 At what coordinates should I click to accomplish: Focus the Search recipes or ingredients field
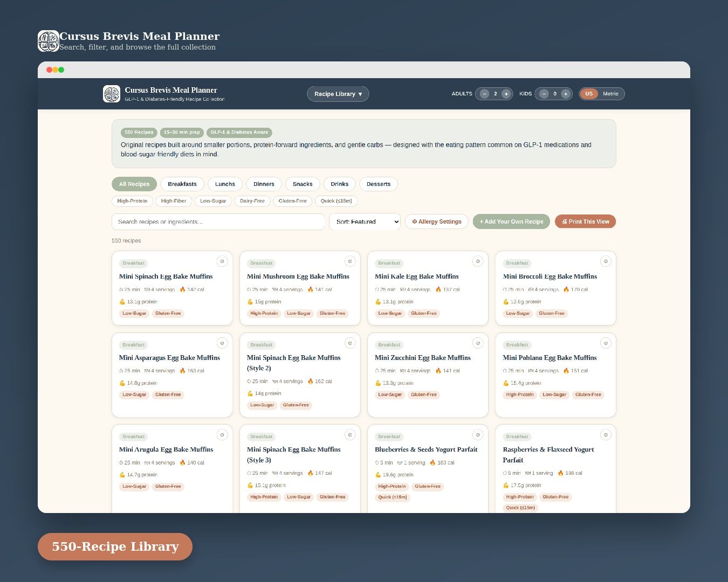tap(218, 221)
